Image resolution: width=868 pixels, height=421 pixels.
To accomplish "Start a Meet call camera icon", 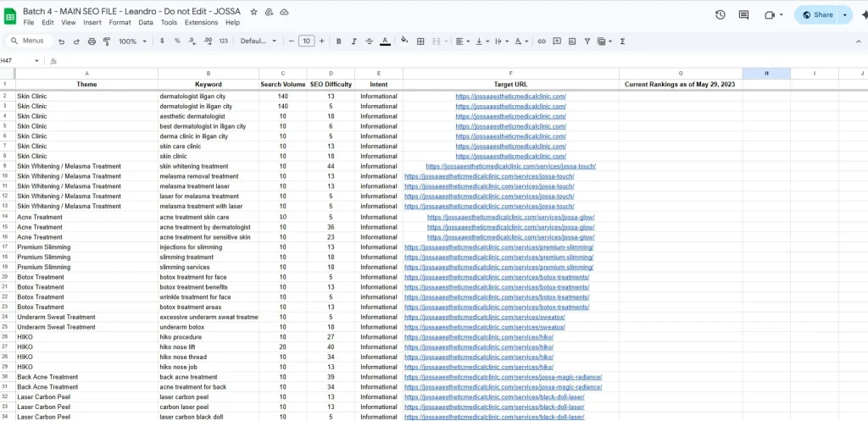I will [770, 15].
